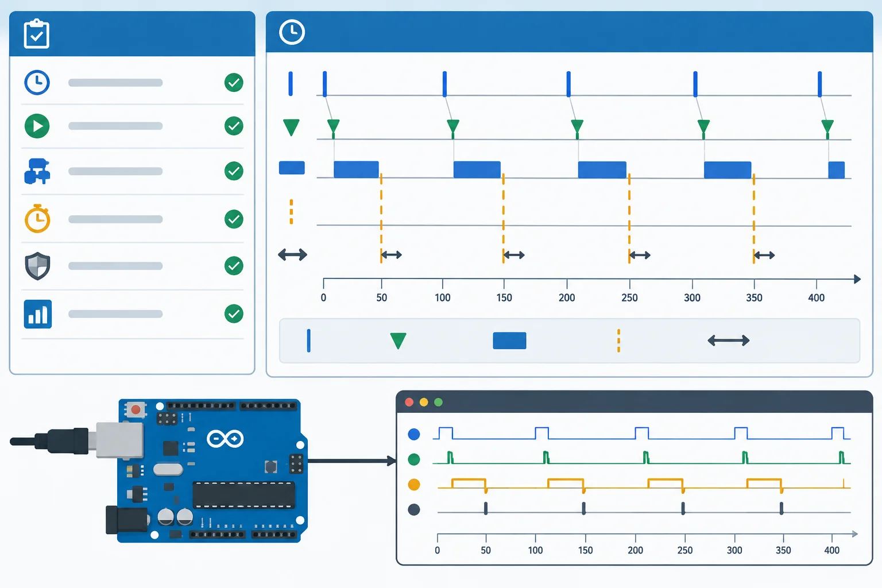Click the orange stopwatch icon in the checklist
The image size is (882, 588).
click(x=37, y=218)
